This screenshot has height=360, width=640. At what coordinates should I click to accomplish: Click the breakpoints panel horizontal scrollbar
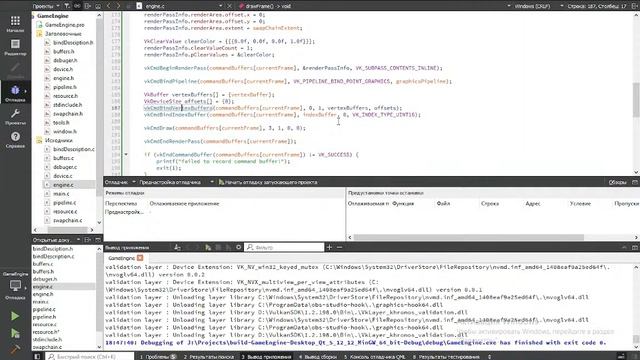469,237
